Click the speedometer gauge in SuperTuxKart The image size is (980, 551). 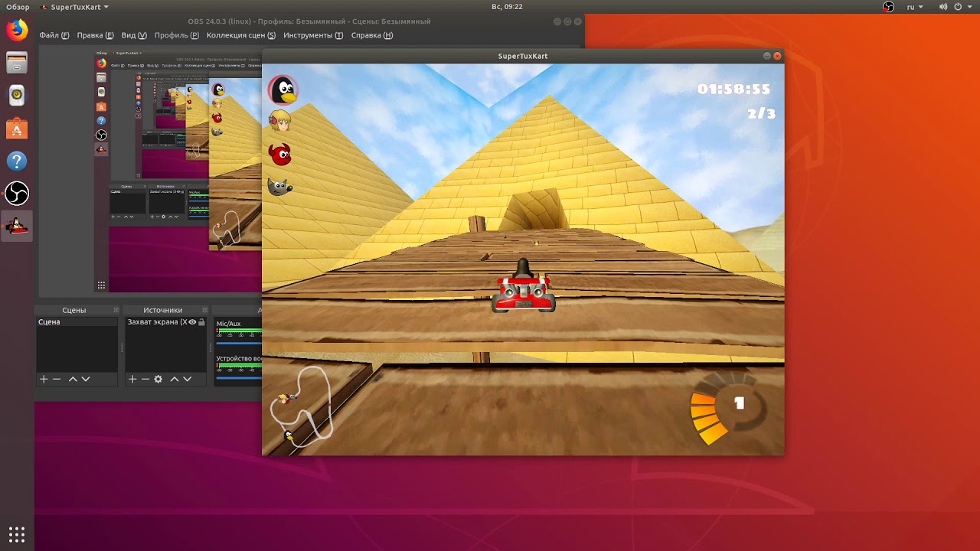(x=727, y=409)
